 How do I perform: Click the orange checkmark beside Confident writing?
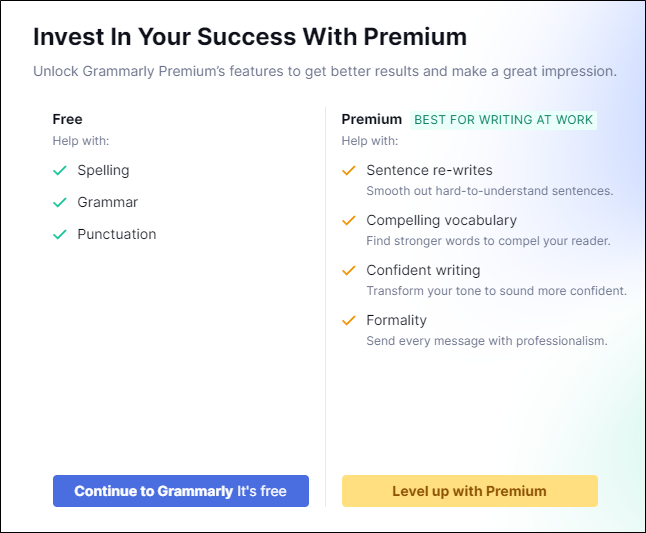click(x=349, y=270)
